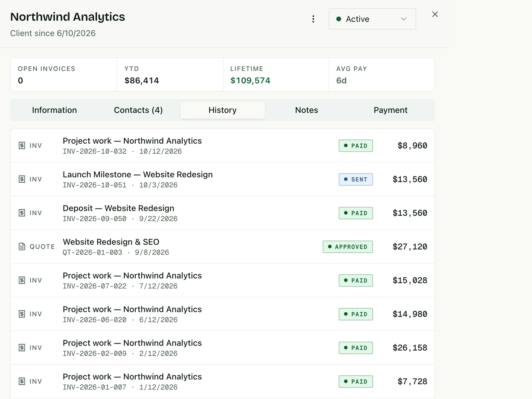Click the Open Invoices stat card

(x=64, y=74)
